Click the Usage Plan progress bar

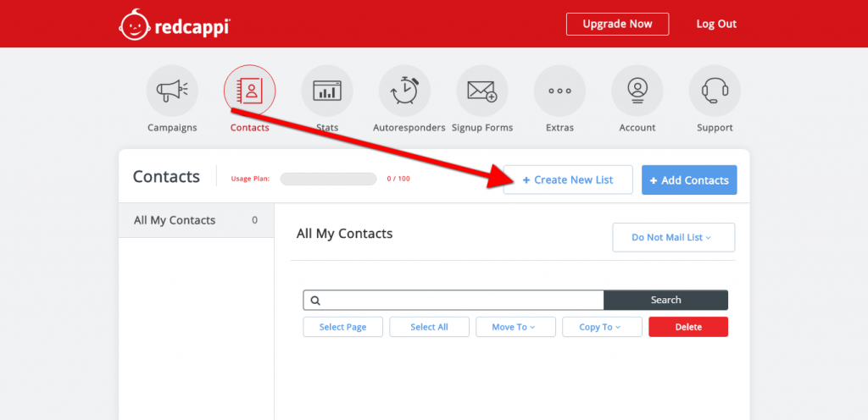(x=328, y=179)
